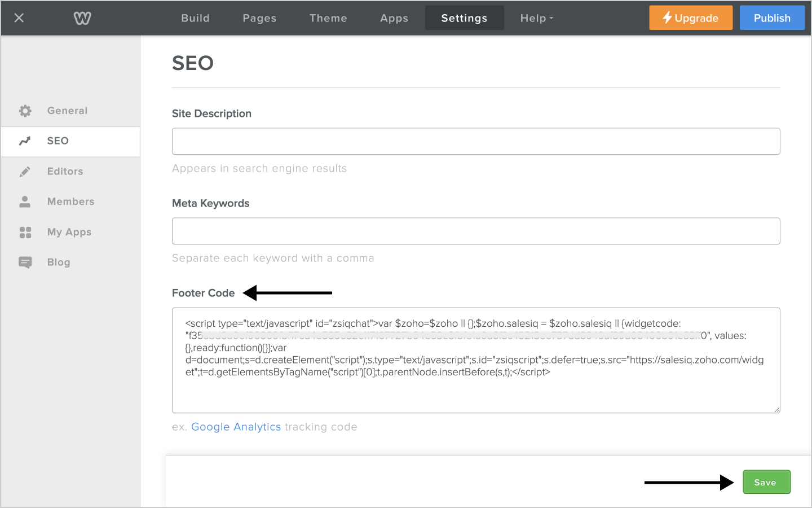
Task: Open the Apps tab
Action: click(x=394, y=18)
